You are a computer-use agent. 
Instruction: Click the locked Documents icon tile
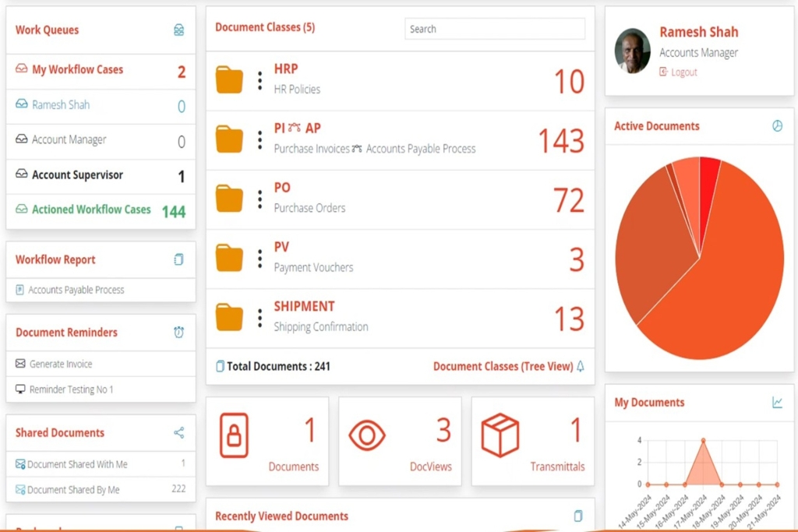pos(267,441)
